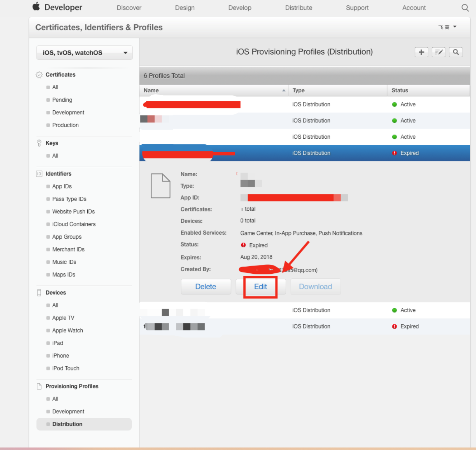The image size is (476, 450).
Task: Open the Account menu item
Action: 414,8
